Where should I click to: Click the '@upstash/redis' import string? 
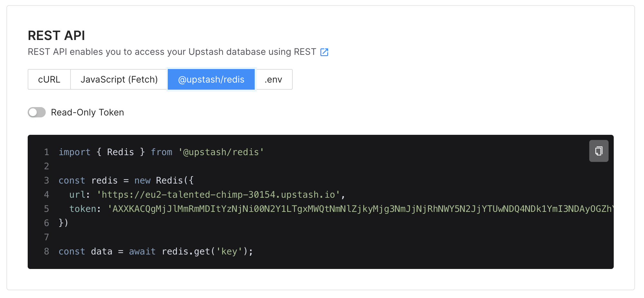[221, 152]
